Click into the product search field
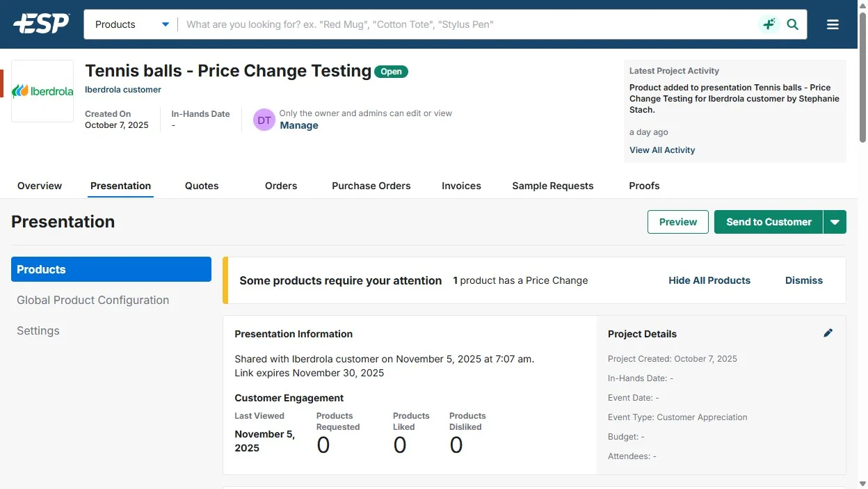 click(466, 24)
